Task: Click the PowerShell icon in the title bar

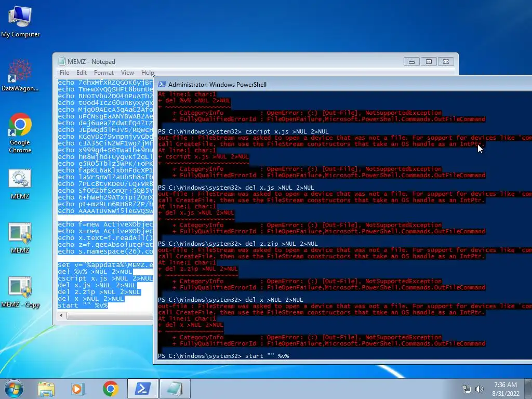Action: (x=162, y=84)
